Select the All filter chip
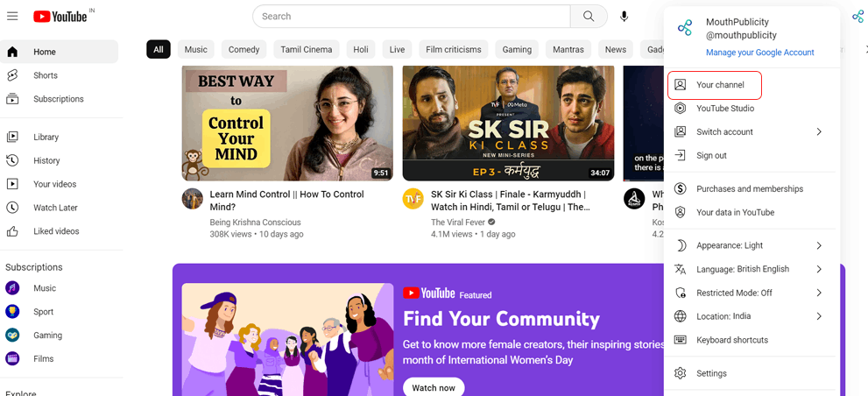The height and width of the screenshot is (396, 868). 159,49
